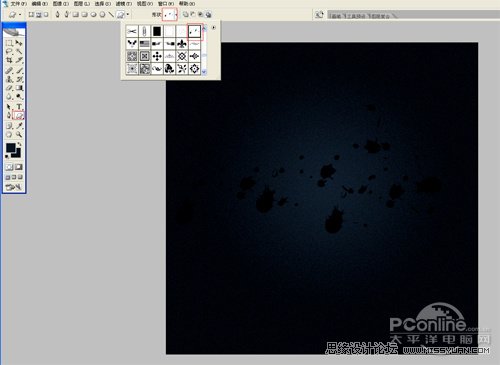Select the Type tool
This screenshot has height=365, width=500.
coord(19,107)
